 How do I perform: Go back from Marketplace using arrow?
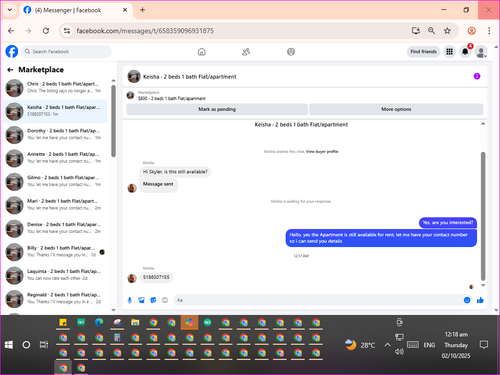click(x=10, y=70)
